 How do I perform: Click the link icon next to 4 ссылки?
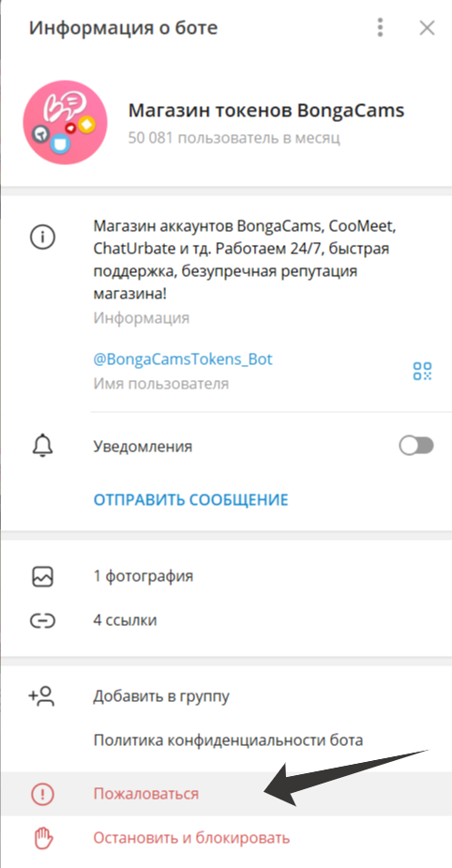42,620
